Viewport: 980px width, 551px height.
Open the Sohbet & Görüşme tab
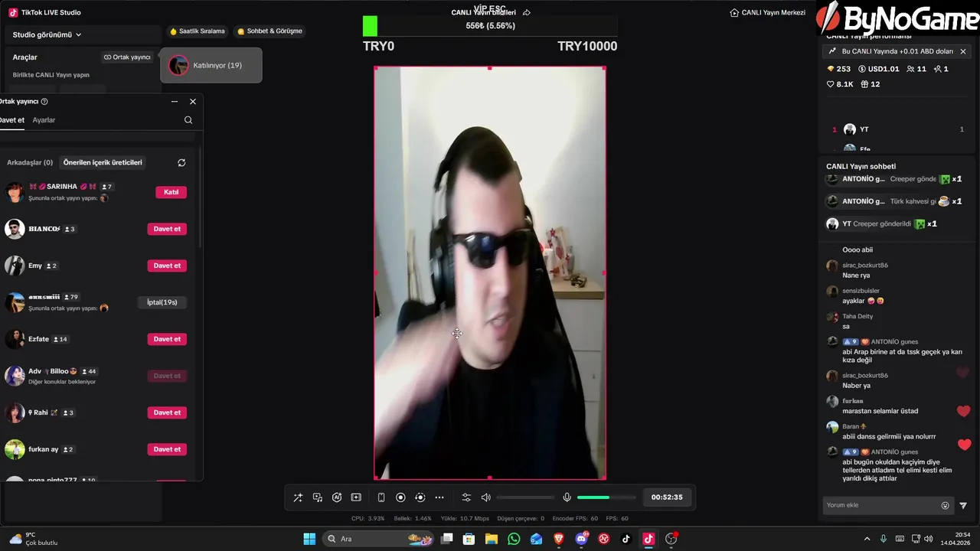pos(269,31)
